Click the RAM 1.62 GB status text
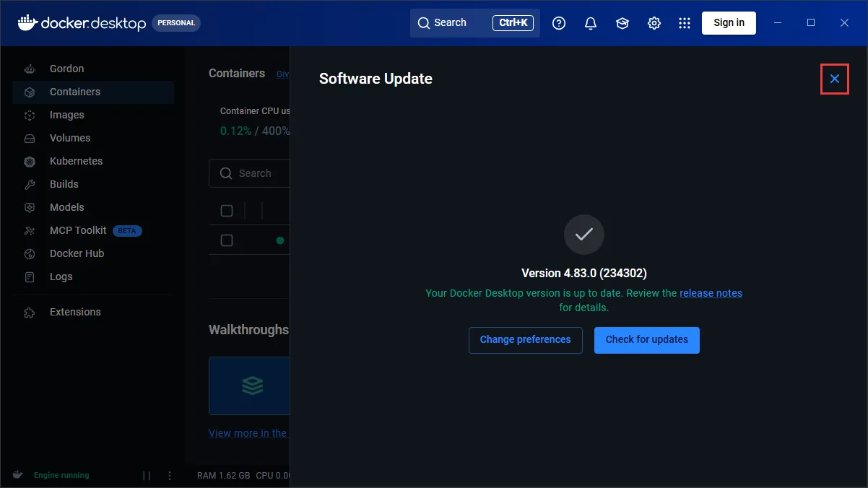Screen dimensions: 868x488 pos(224,476)
